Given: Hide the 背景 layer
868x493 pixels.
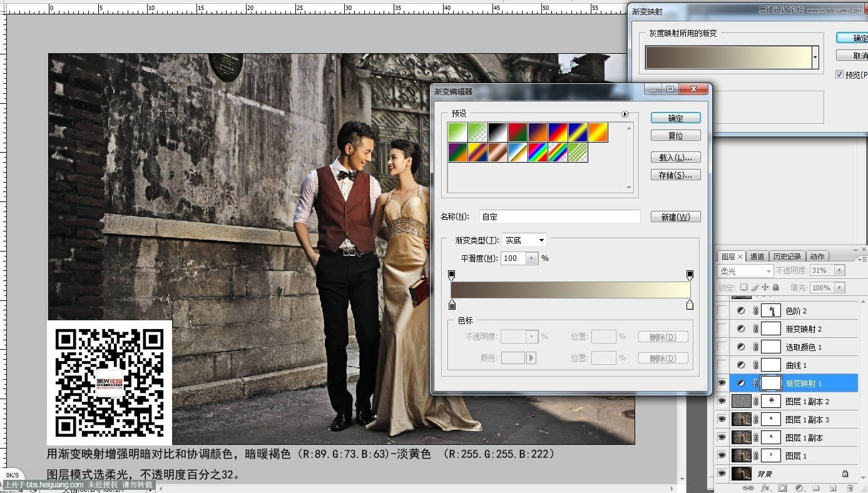Looking at the screenshot, I should [722, 474].
